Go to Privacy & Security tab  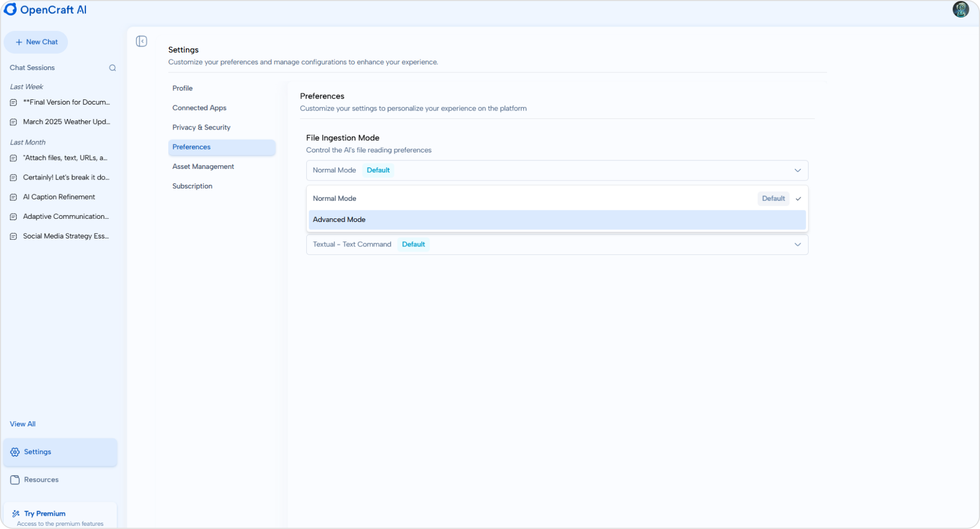[x=201, y=127]
